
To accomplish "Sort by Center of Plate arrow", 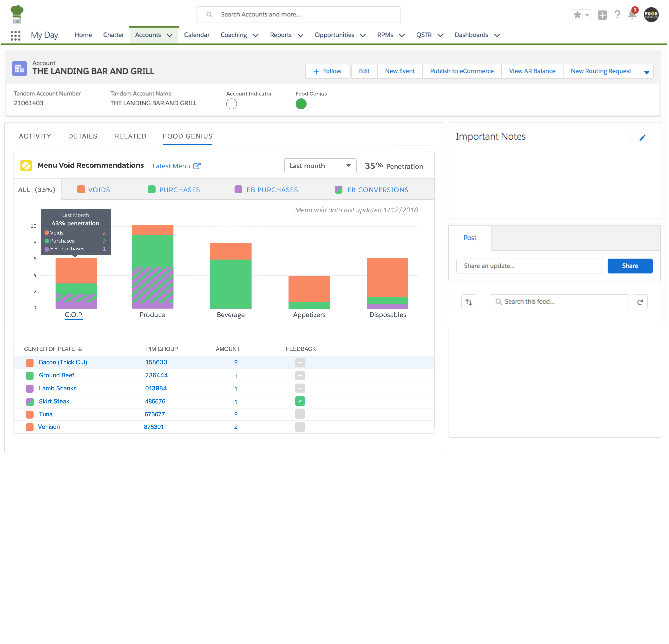I will click(x=80, y=349).
